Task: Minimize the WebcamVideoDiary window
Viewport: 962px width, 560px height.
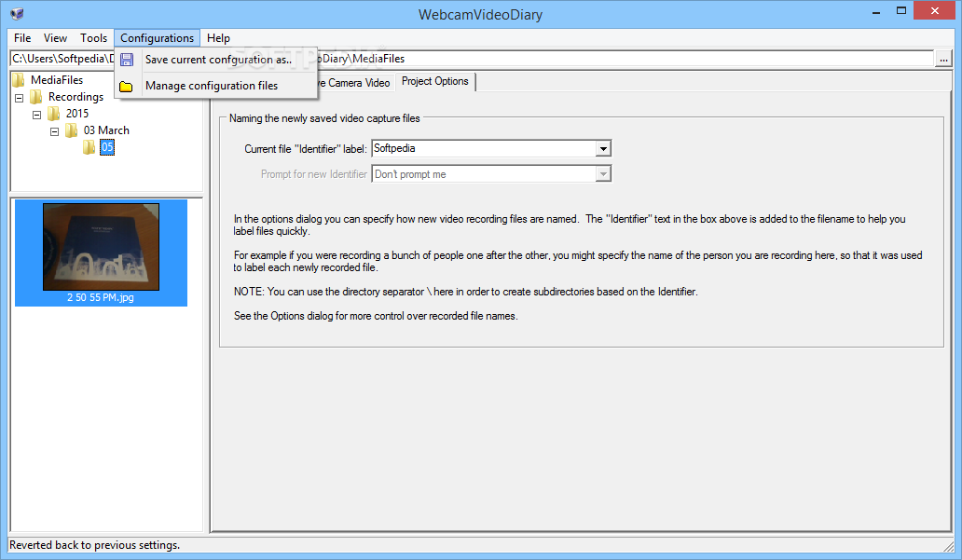Action: click(876, 12)
